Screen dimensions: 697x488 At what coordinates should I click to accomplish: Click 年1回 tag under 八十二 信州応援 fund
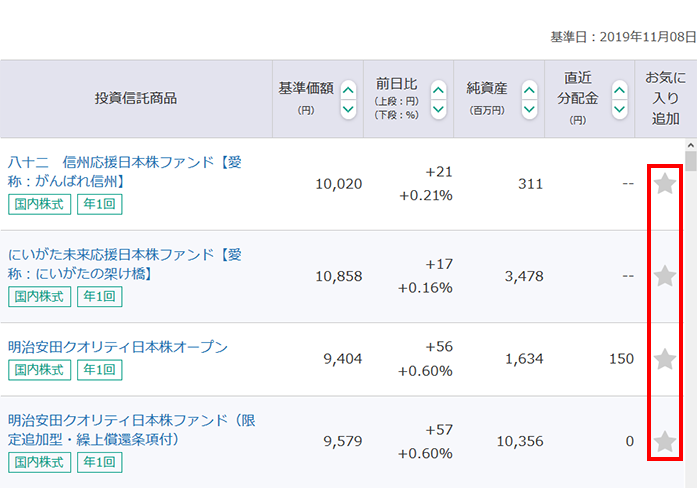[x=100, y=204]
